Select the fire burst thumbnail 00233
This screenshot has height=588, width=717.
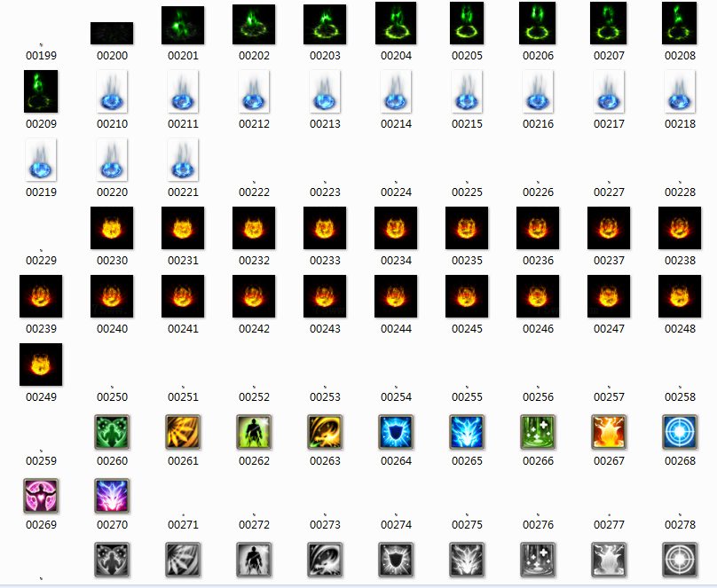[325, 228]
